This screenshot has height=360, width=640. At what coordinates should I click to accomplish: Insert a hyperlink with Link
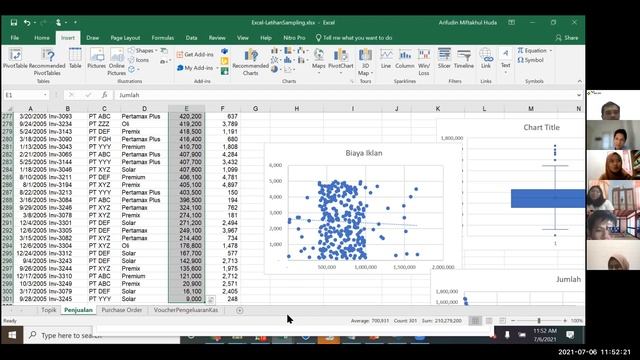486,58
